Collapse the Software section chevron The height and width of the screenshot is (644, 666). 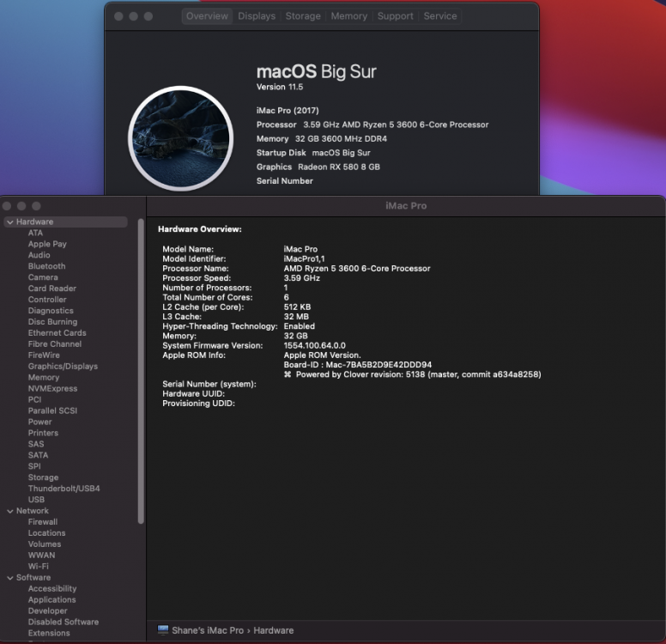[9, 578]
